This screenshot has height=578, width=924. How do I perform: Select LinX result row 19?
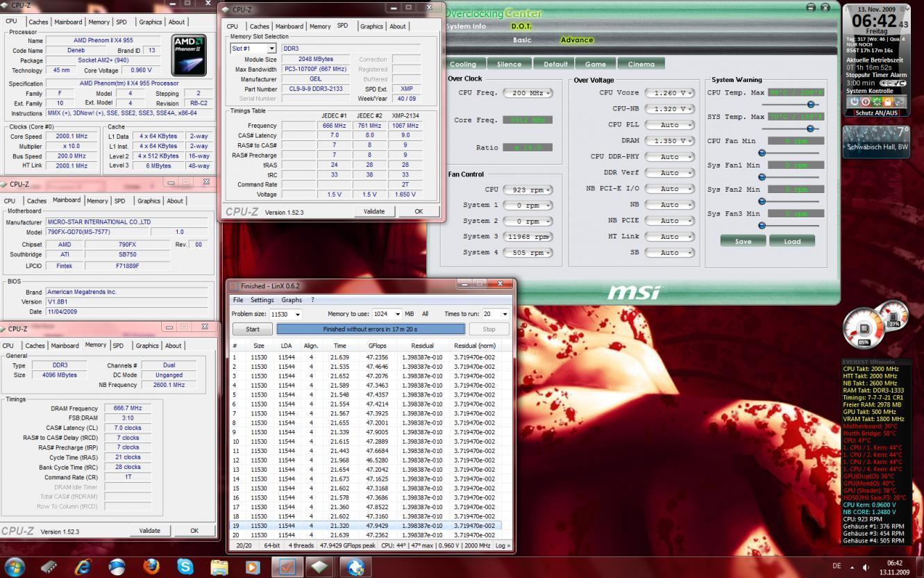coord(365,526)
